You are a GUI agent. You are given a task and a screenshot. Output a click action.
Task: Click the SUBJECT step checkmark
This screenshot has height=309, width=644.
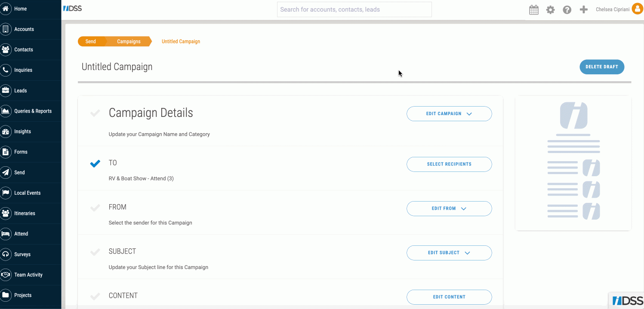coord(95,252)
